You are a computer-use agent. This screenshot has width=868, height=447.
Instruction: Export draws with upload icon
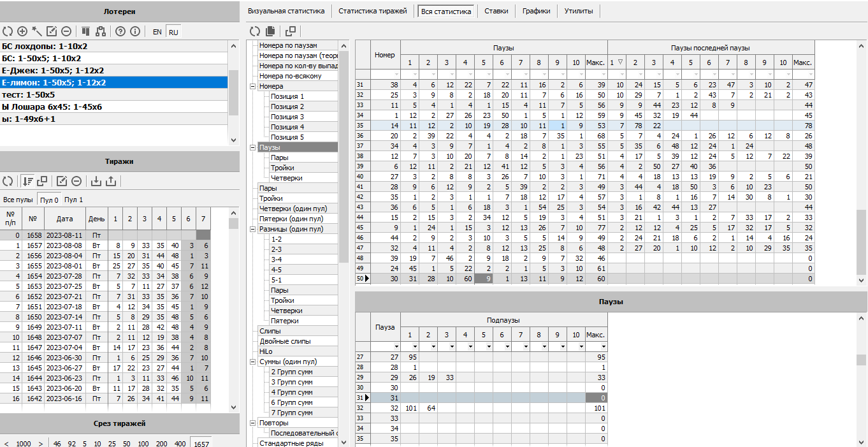[x=111, y=181]
